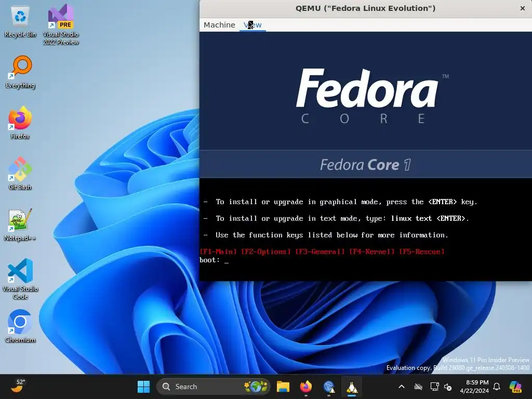Click the F1-Main text in boot screen
Screen dimensions: 532x399
pos(218,252)
